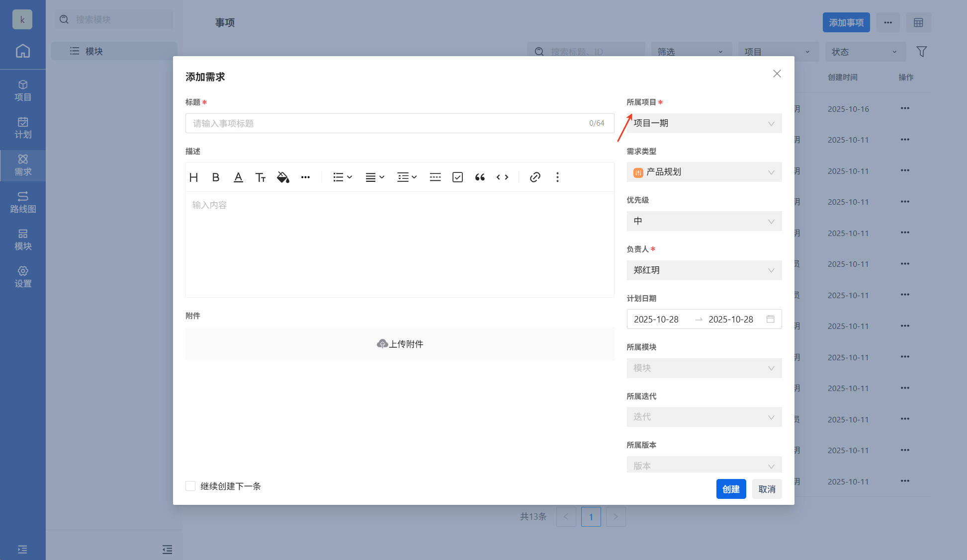967x560 pixels.
Task: Expand the 优先级 priority dropdown
Action: tap(703, 221)
